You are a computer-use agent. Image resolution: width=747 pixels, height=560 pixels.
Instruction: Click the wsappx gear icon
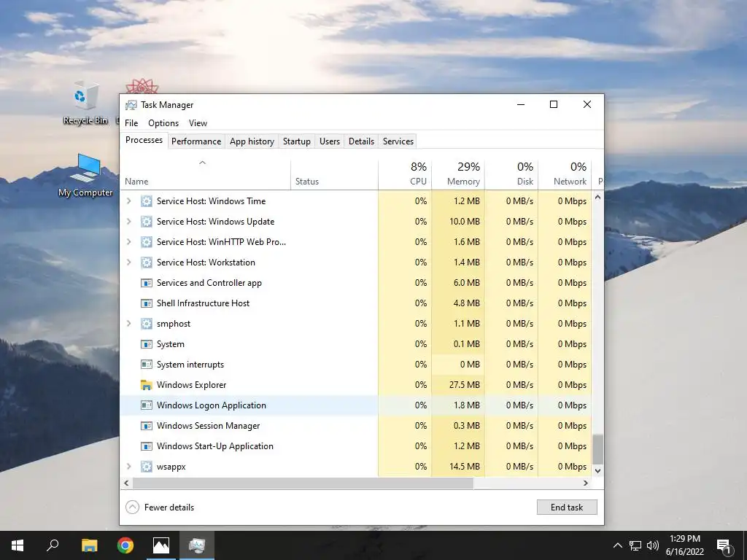tap(146, 467)
